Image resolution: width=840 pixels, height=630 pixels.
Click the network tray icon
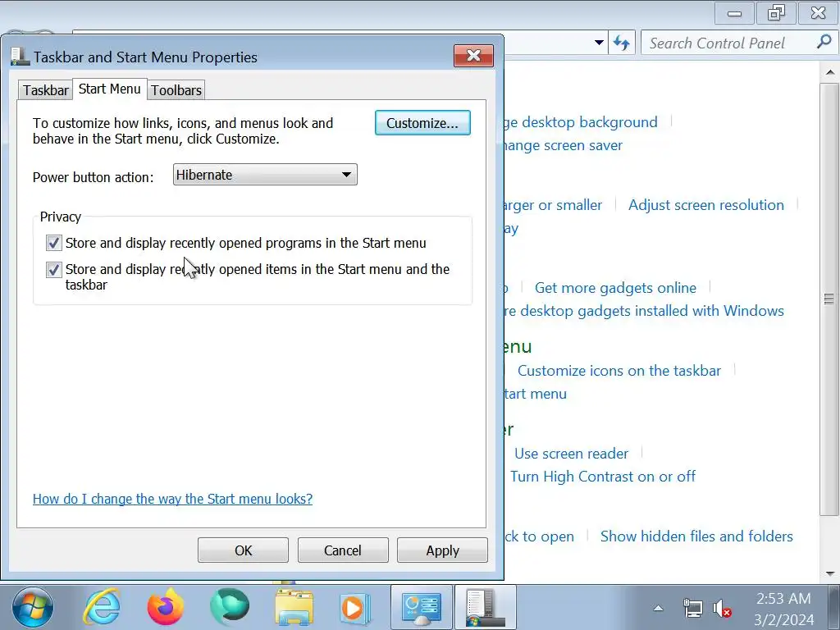[x=692, y=608]
